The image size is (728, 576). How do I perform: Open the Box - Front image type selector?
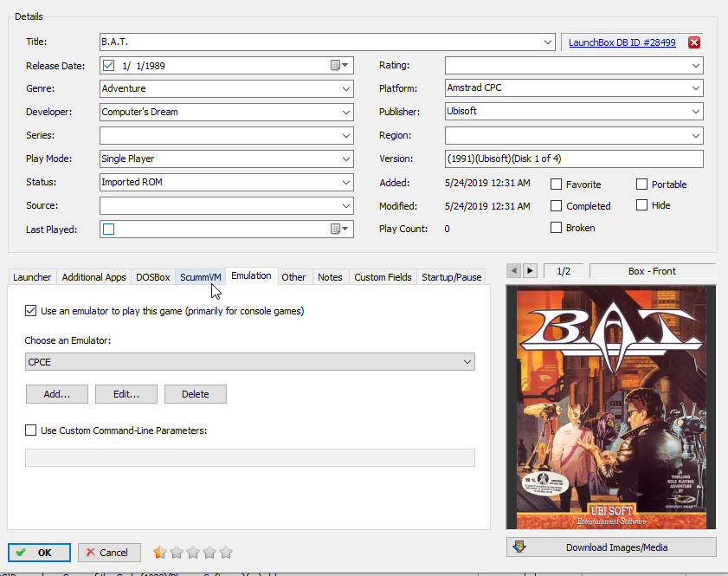(x=653, y=271)
